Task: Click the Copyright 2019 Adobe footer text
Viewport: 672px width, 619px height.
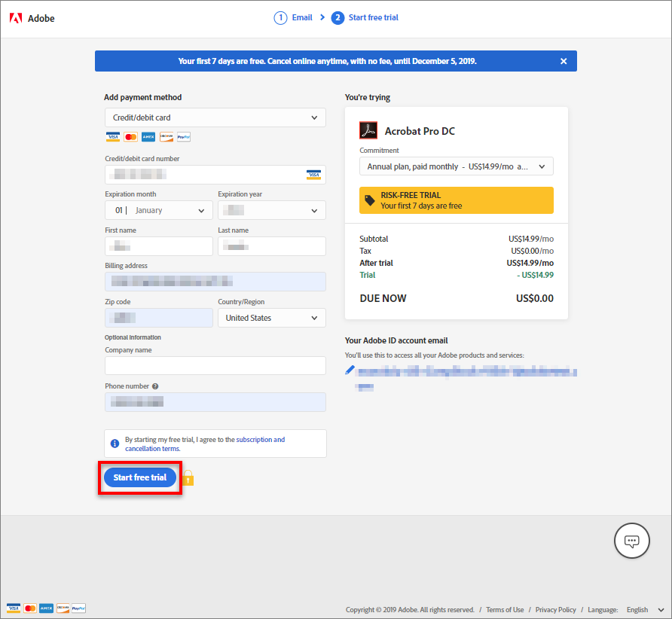Action: click(410, 610)
